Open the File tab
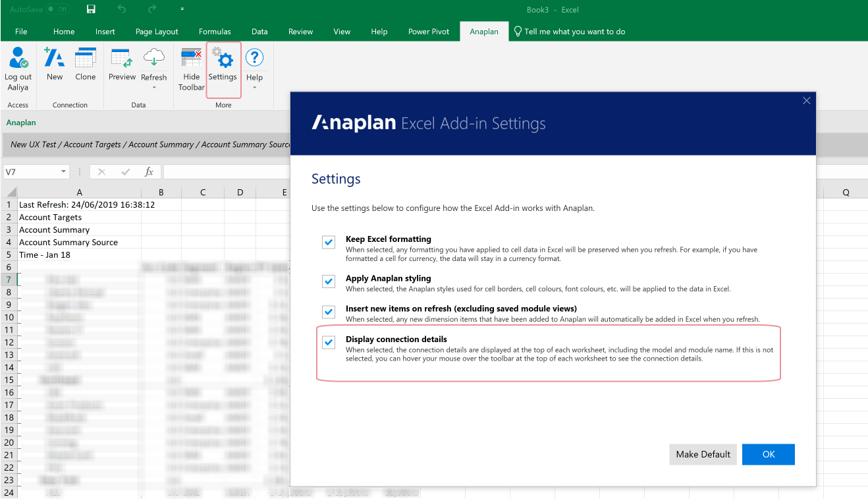The width and height of the screenshot is (868, 499). [x=21, y=32]
